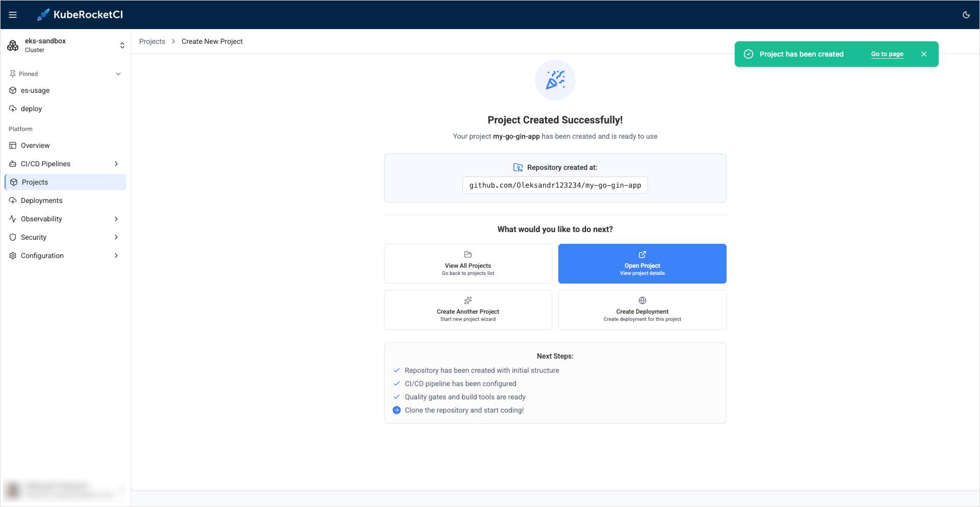This screenshot has height=507, width=980.
Task: Open the hamburger menu in the top bar
Action: [x=13, y=14]
